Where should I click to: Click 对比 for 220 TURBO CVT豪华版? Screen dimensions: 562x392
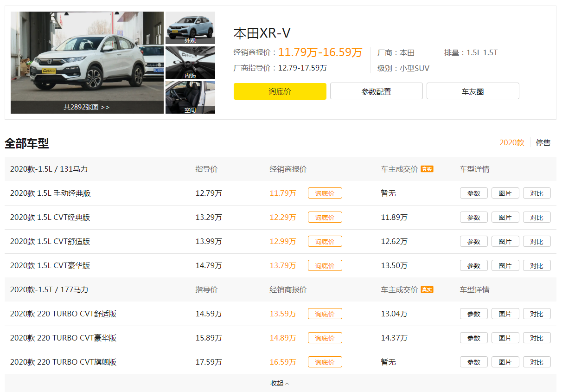[x=537, y=338]
